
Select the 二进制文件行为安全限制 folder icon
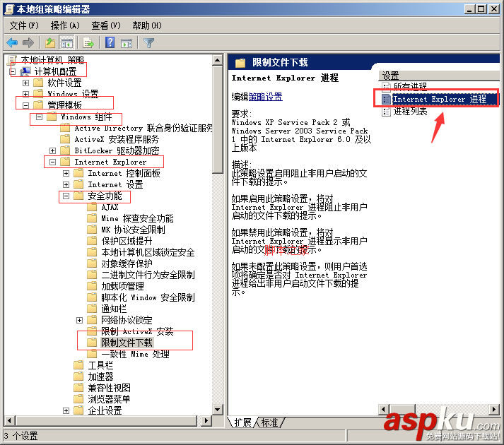(92, 275)
